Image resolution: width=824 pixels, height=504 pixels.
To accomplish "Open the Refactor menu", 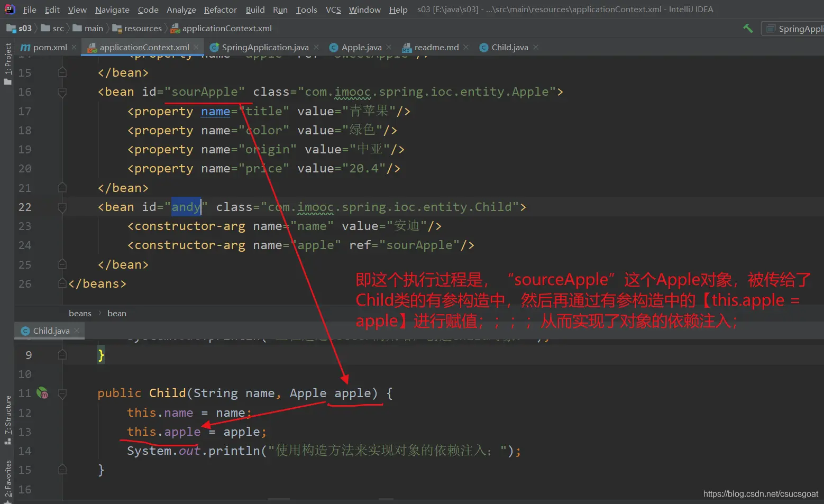I will [220, 10].
